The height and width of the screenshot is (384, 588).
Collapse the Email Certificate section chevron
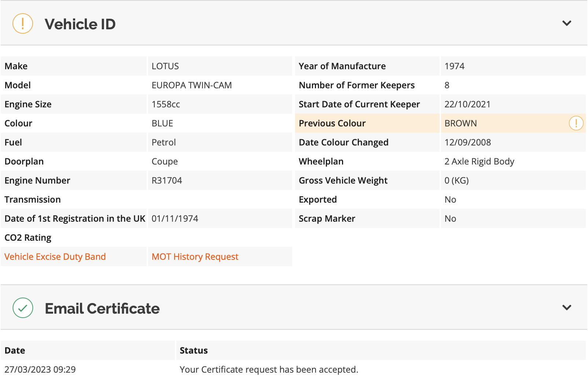[x=567, y=308]
